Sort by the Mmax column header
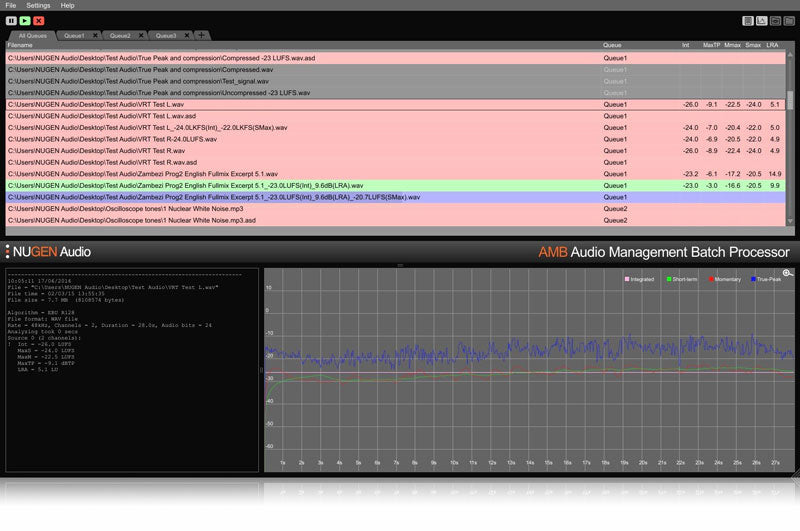Screen dimensions: 800x531 [732, 45]
